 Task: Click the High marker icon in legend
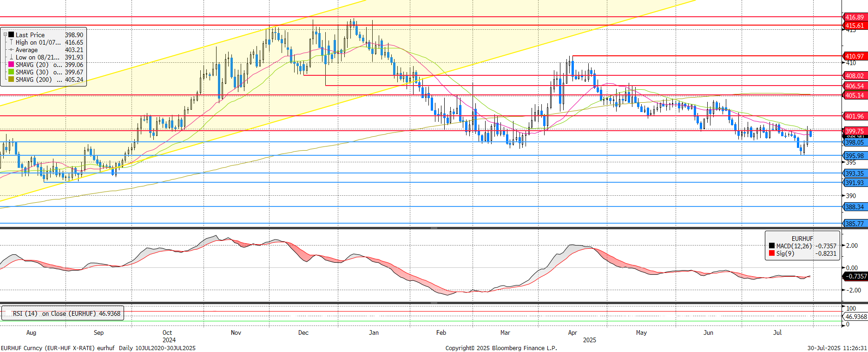click(11, 42)
